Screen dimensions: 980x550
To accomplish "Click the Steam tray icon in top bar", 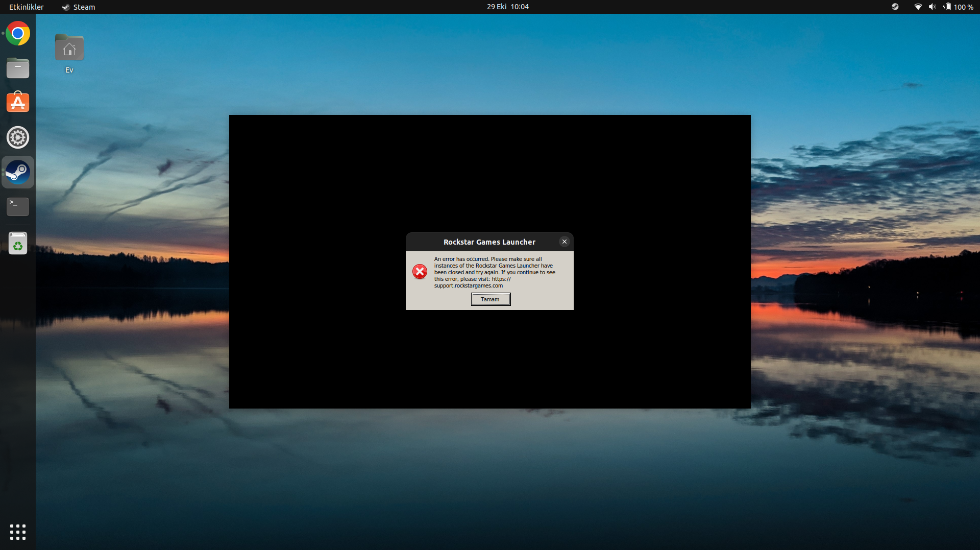I will pos(895,7).
